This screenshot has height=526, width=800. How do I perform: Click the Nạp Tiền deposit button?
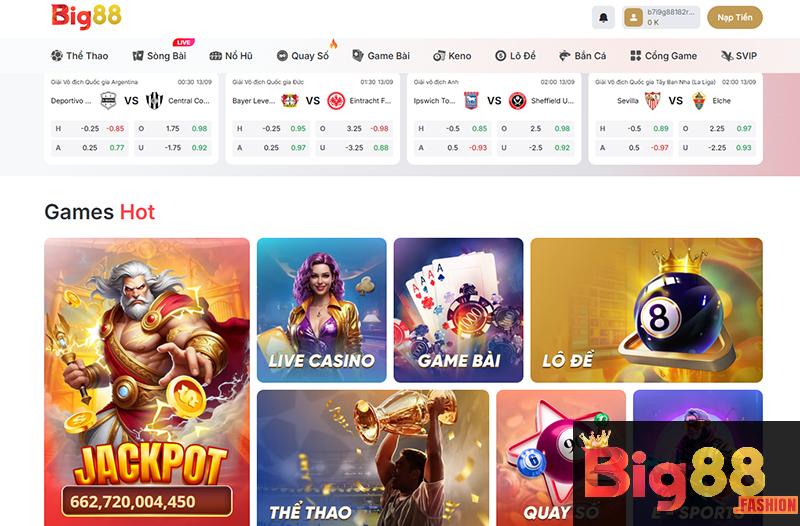735,17
